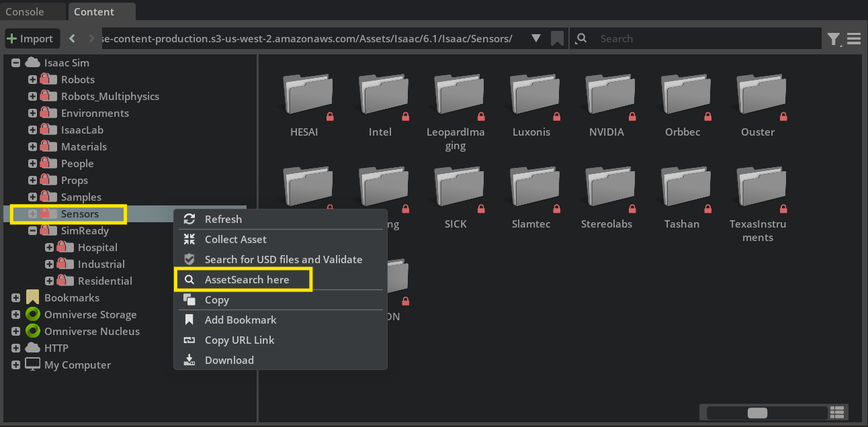Go back using the left arrow
The width and height of the screenshot is (868, 427).
(73, 38)
